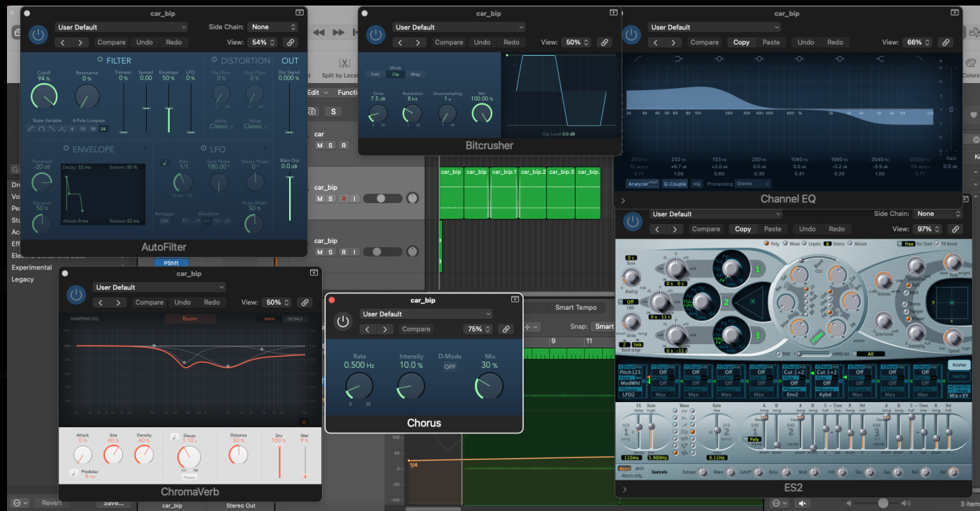
Task: Click the AutoFilter Main Out slider
Action: click(x=288, y=198)
